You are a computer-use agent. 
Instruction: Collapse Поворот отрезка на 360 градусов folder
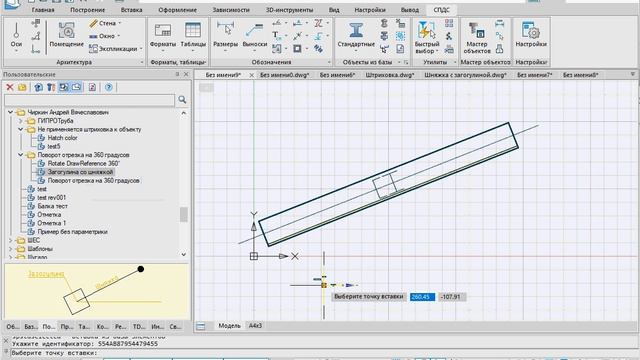point(20,155)
